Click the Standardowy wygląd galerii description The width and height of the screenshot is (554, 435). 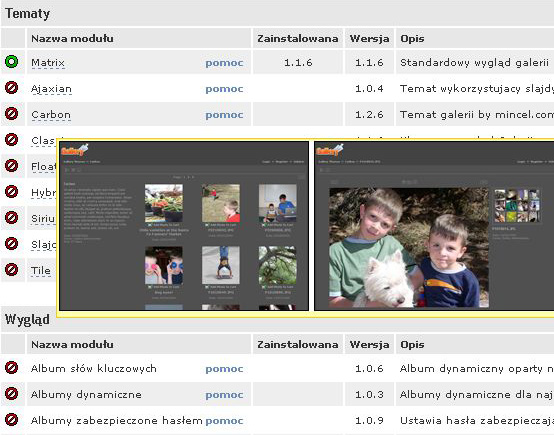click(474, 63)
